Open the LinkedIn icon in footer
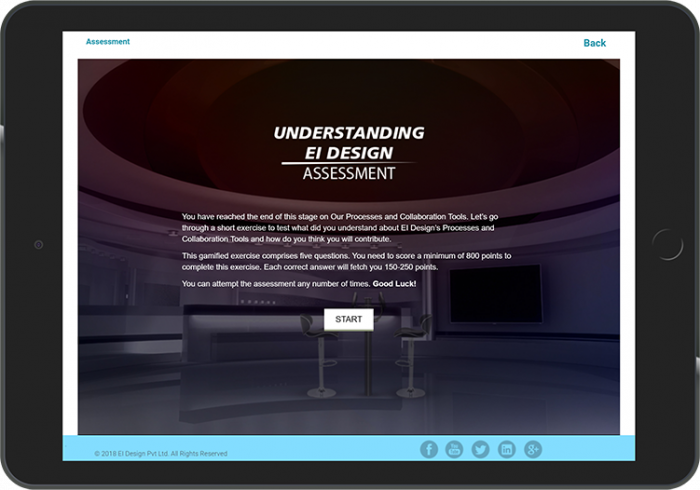Image resolution: width=700 pixels, height=490 pixels. [x=507, y=449]
